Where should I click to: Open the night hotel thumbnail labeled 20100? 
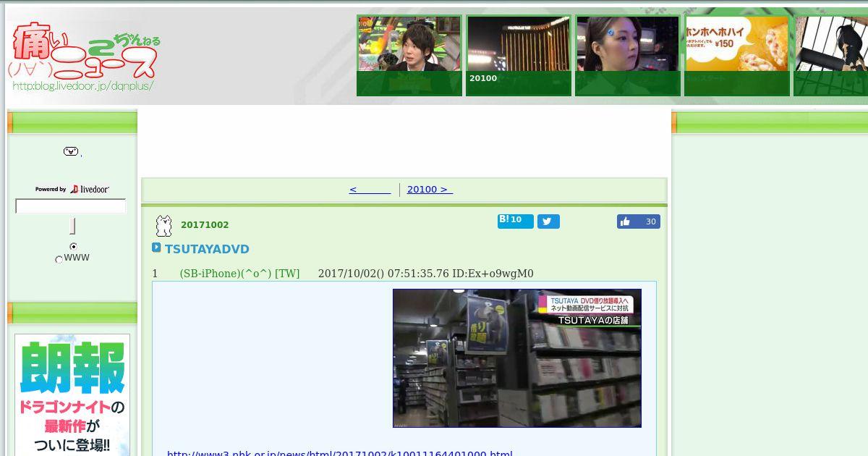519,56
